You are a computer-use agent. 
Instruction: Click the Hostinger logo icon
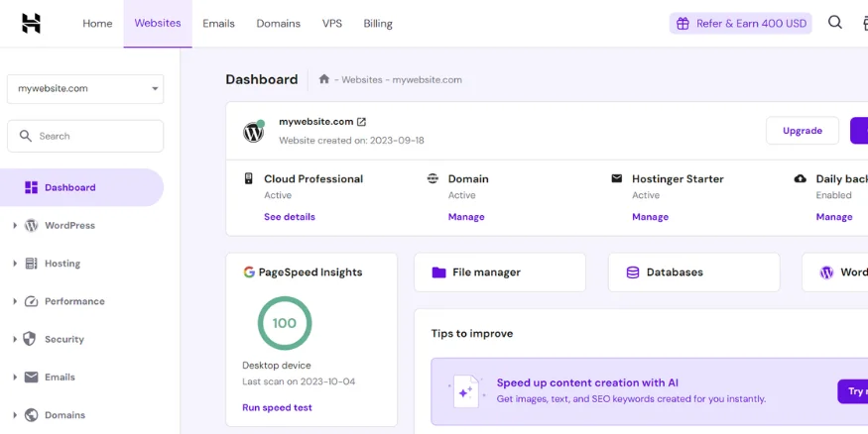point(32,23)
